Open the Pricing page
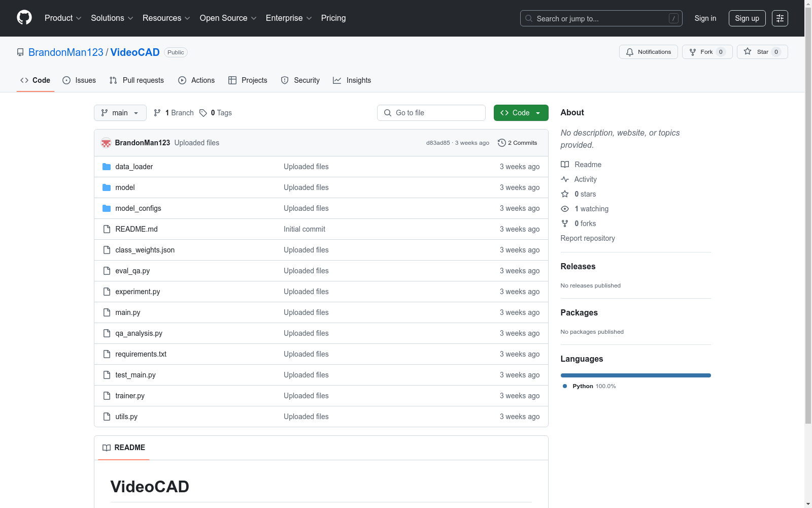 [333, 18]
